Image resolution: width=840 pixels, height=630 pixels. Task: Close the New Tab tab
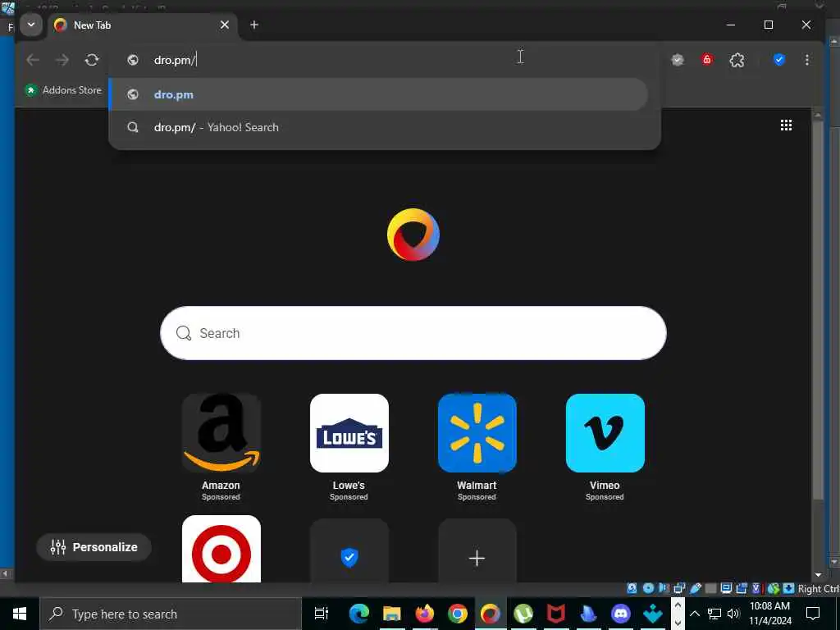[x=225, y=25]
